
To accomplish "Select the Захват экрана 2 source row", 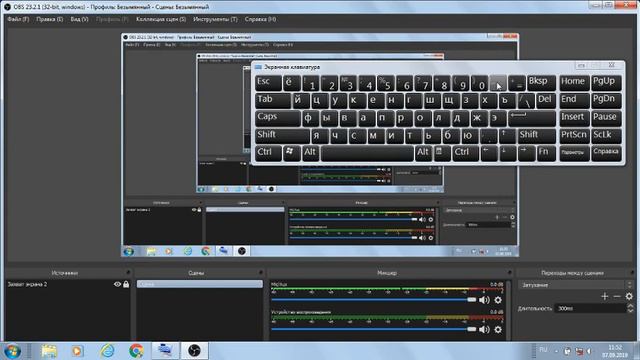I will click(68, 284).
